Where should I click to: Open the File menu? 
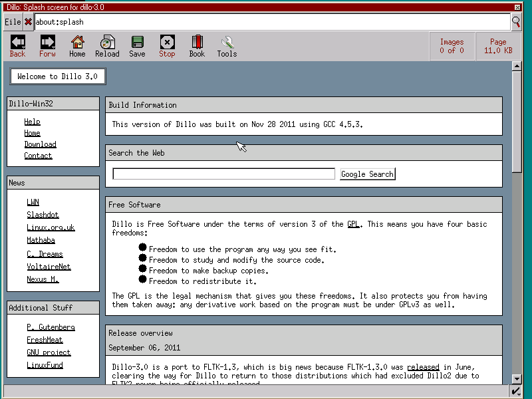coord(13,22)
